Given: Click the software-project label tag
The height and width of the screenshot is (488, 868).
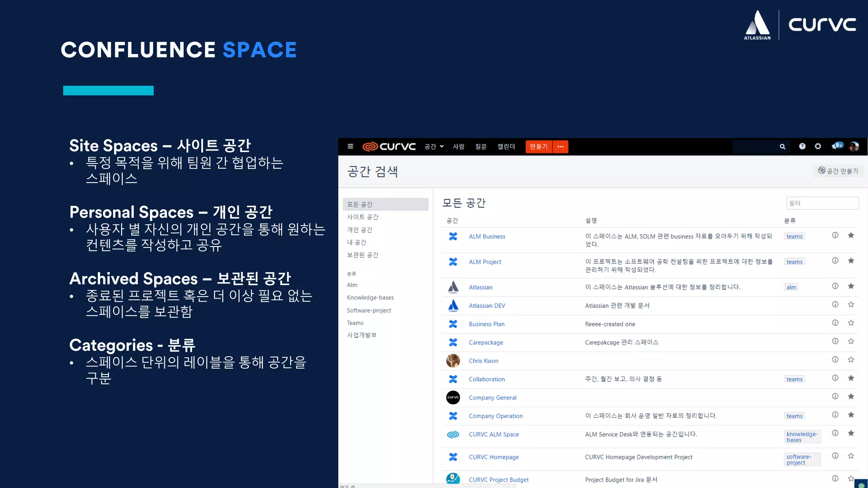Looking at the screenshot, I should click(802, 460).
